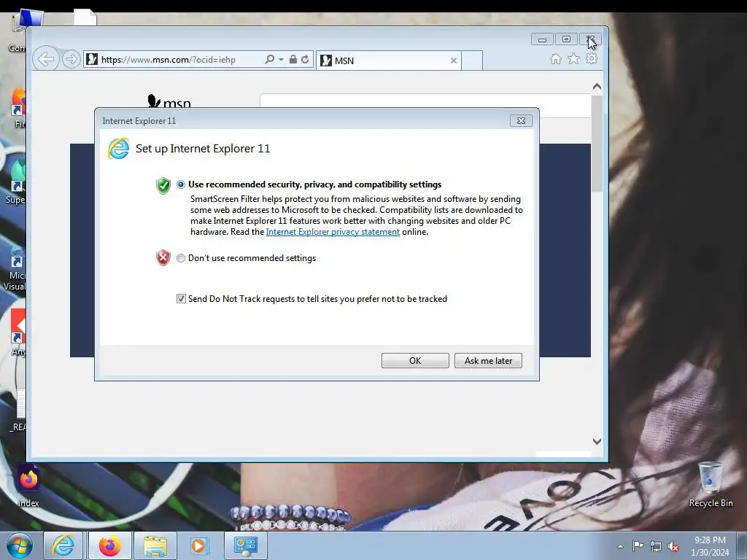Open Windows Explorer folder taskbar icon
Screen dimensions: 747x560
point(155,545)
